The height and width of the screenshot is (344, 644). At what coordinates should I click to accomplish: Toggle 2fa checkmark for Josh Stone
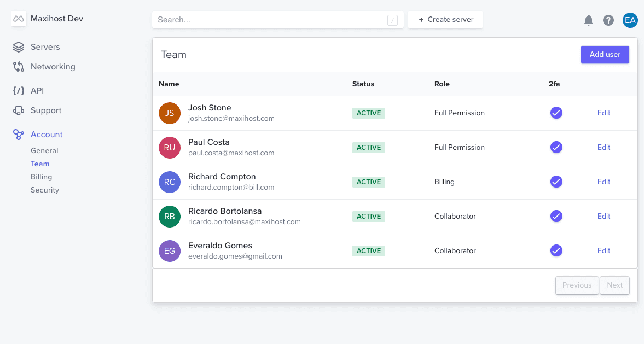coord(556,113)
